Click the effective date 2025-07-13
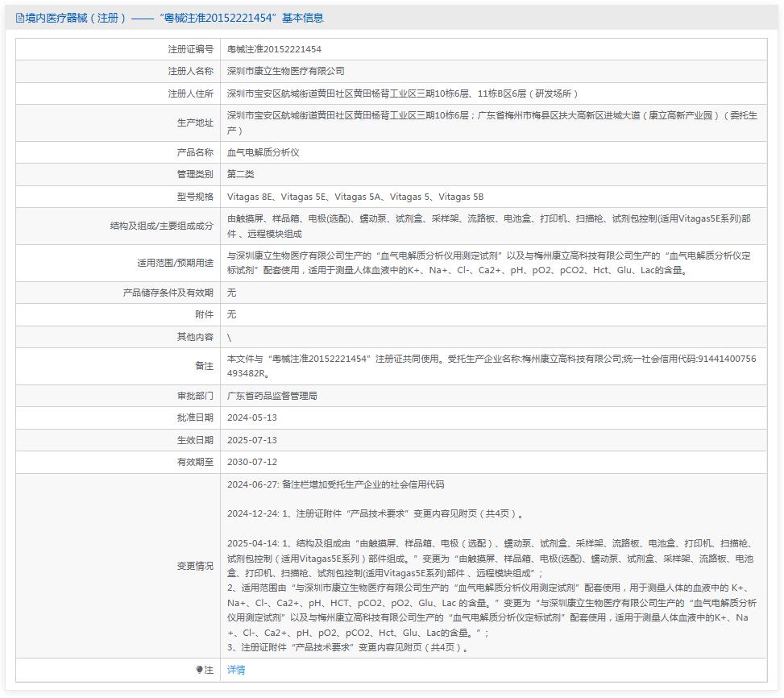784x698 pixels. tap(251, 440)
